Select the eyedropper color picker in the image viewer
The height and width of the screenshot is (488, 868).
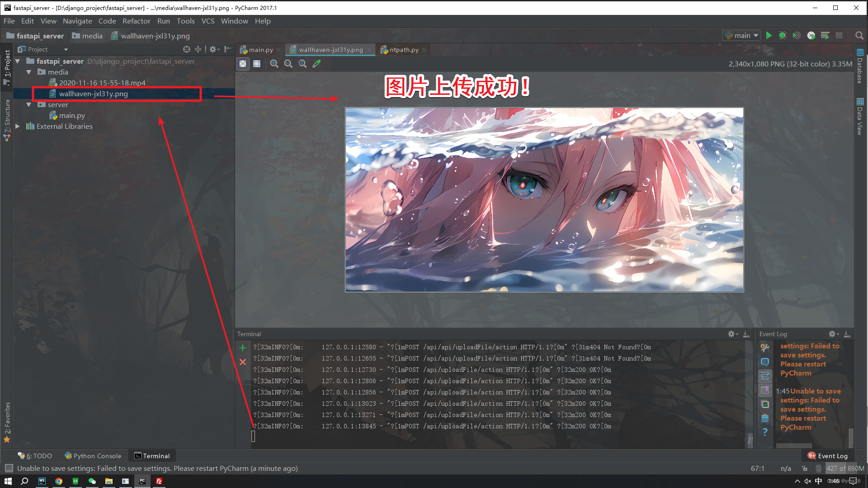coord(316,64)
